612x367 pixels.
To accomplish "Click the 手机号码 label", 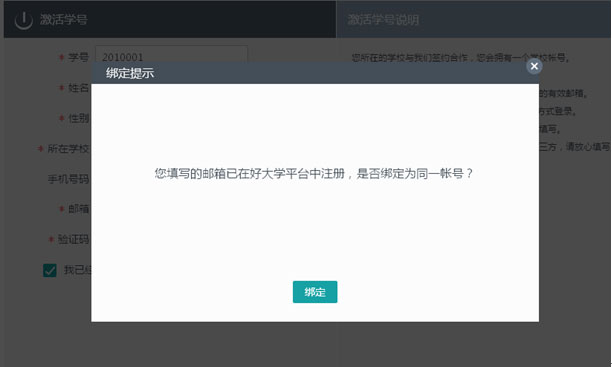I will point(68,179).
